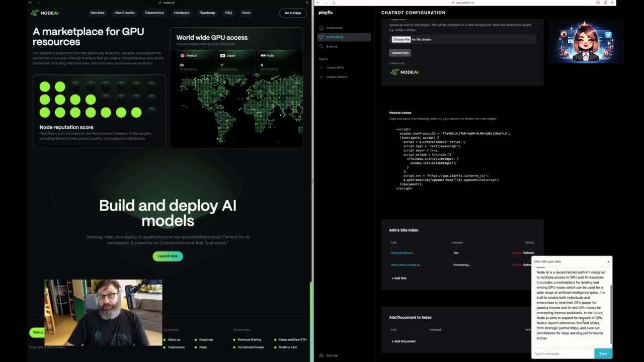Image resolution: width=644 pixels, height=362 pixels.
Task: Open the footer FAQs link
Action: coord(203,347)
